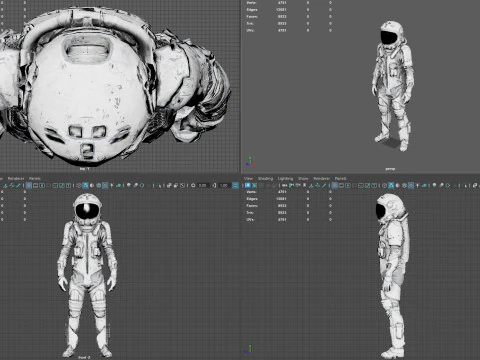Viewport: 480px width, 360px height.
Task: Click the Exposure icon in front view toolbar
Action: 193,185
